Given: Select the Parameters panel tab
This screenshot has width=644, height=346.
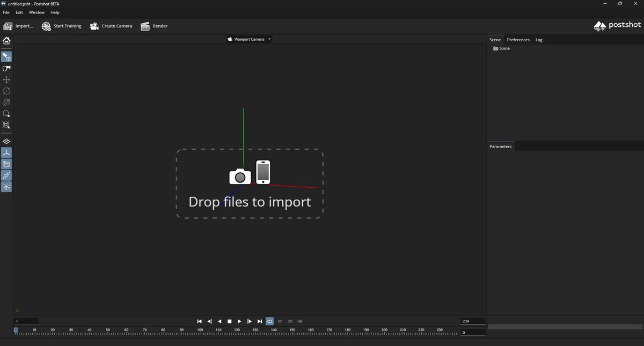Looking at the screenshot, I should point(501,146).
